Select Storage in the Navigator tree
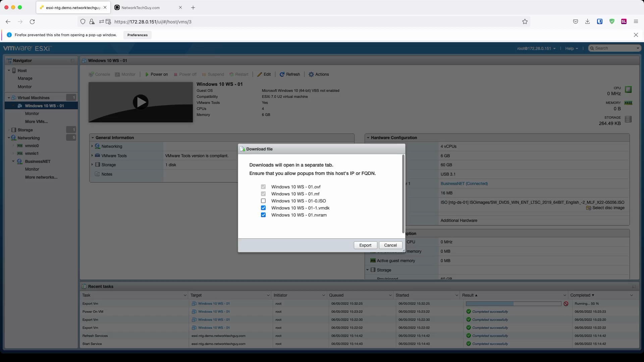The image size is (644, 362). [25, 130]
